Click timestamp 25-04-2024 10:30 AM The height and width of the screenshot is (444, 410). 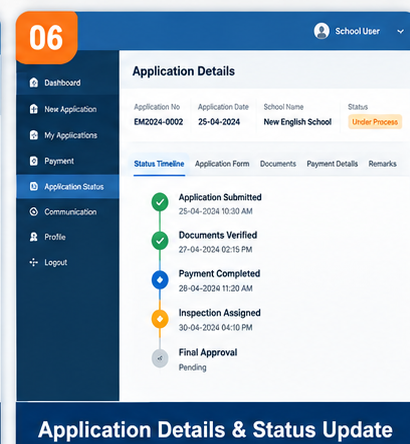[216, 211]
